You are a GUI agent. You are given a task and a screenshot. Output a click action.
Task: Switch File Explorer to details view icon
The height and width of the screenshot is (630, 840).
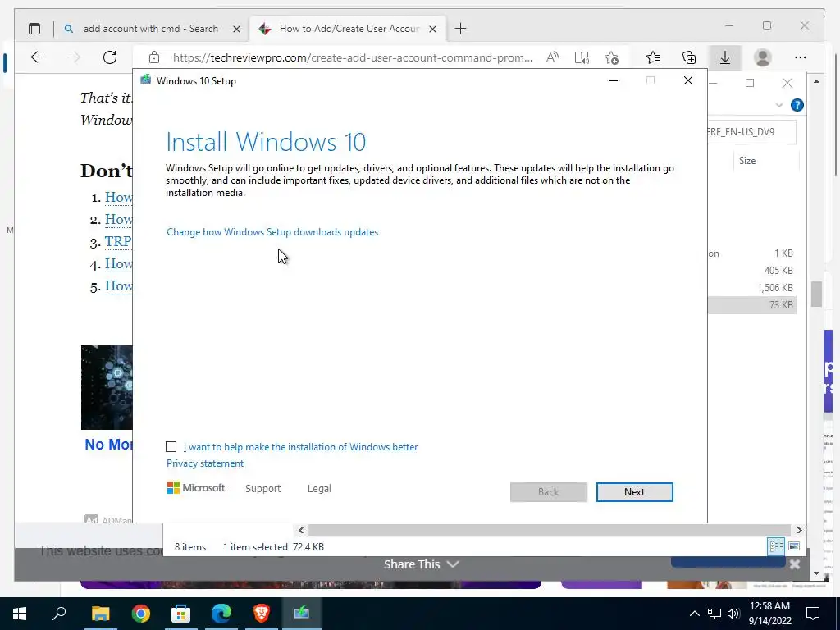776,546
